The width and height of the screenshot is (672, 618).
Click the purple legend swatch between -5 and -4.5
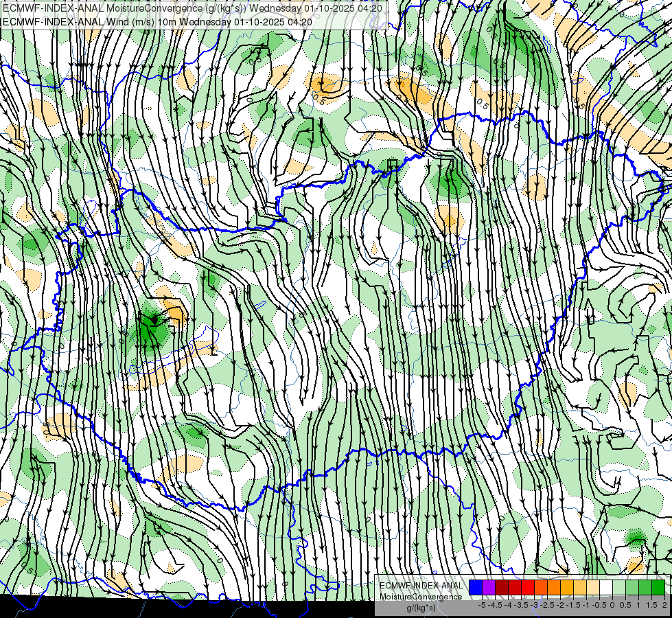tap(489, 588)
